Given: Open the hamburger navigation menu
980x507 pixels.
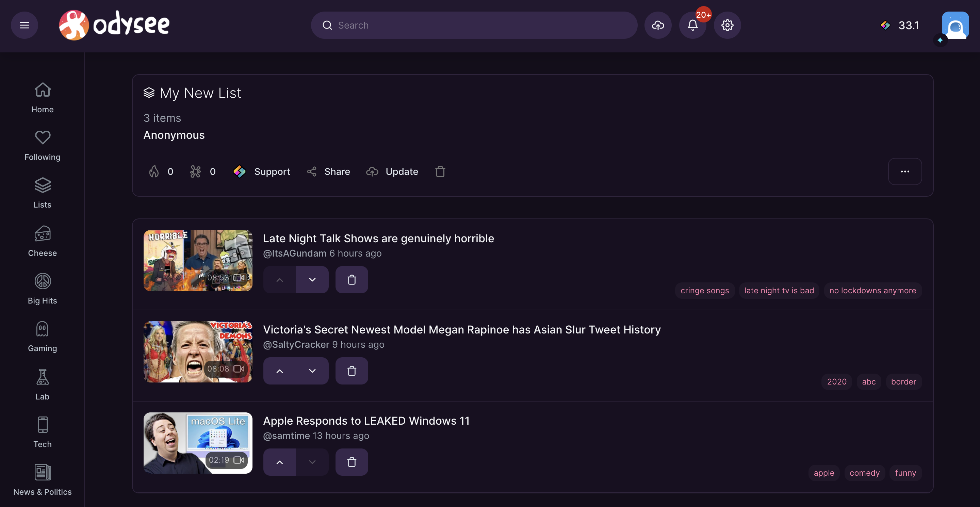Looking at the screenshot, I should coord(24,25).
